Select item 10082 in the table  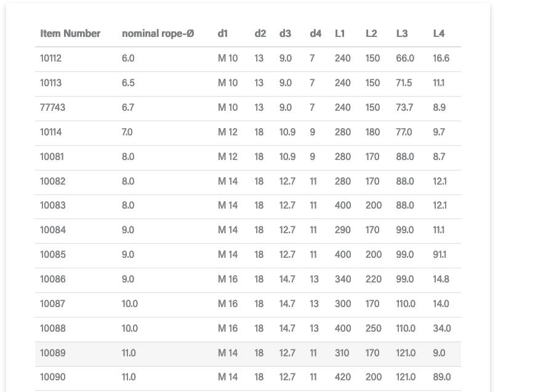click(x=52, y=182)
